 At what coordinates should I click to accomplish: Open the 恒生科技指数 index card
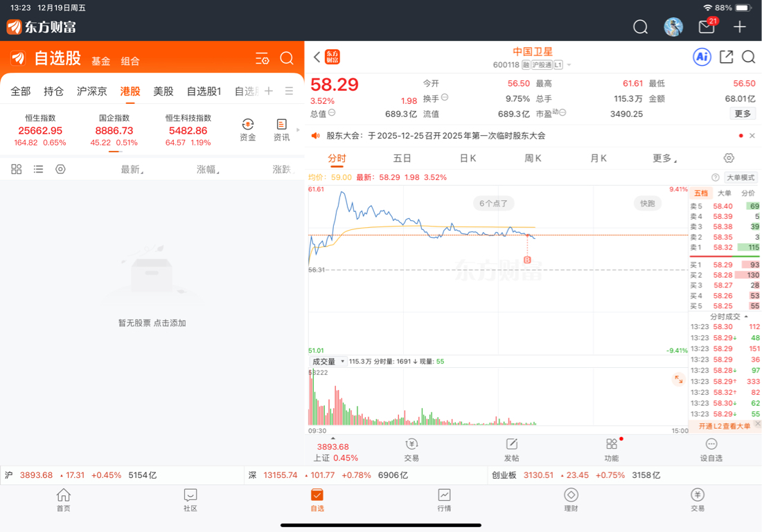(x=188, y=130)
